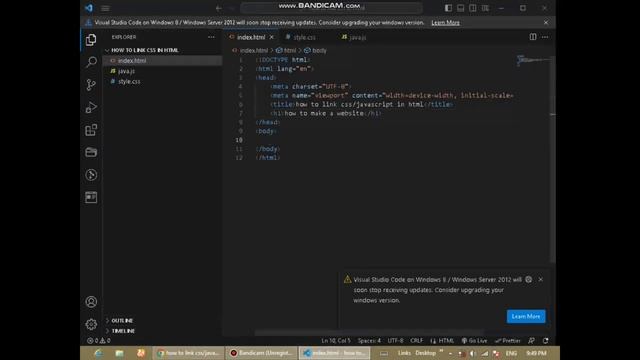Show errors and warnings in status bar
This screenshot has height=360, width=640.
pos(98,340)
